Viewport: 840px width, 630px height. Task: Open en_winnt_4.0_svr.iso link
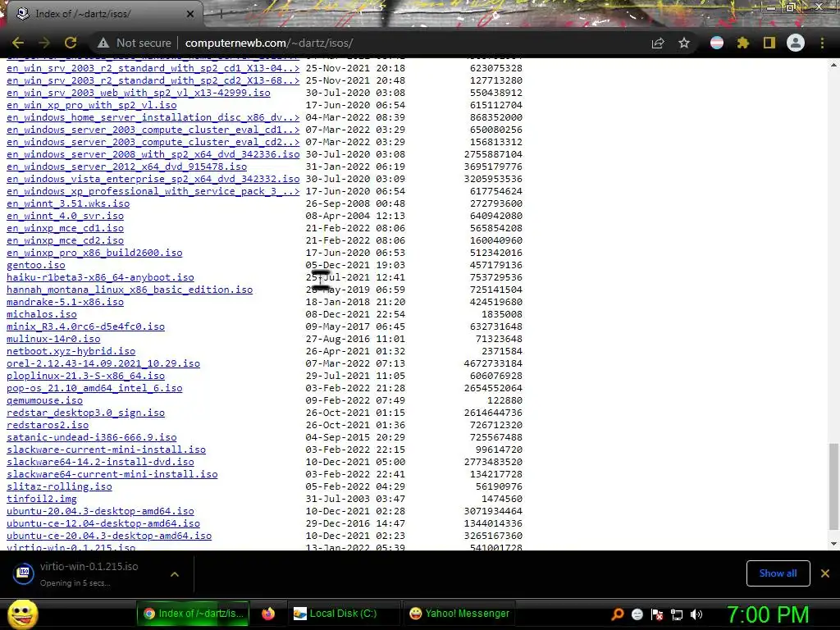65,216
